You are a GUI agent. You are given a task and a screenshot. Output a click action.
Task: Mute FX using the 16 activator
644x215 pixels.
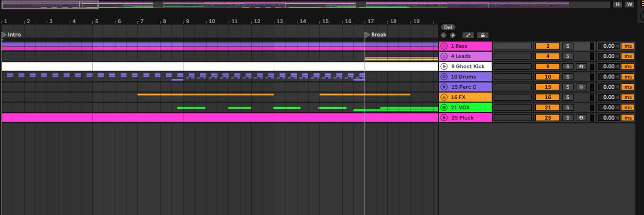coord(547,97)
